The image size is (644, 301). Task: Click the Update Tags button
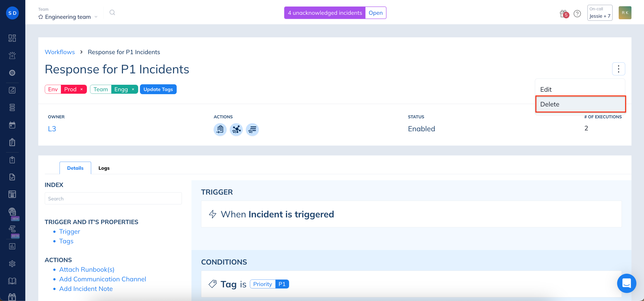(158, 89)
